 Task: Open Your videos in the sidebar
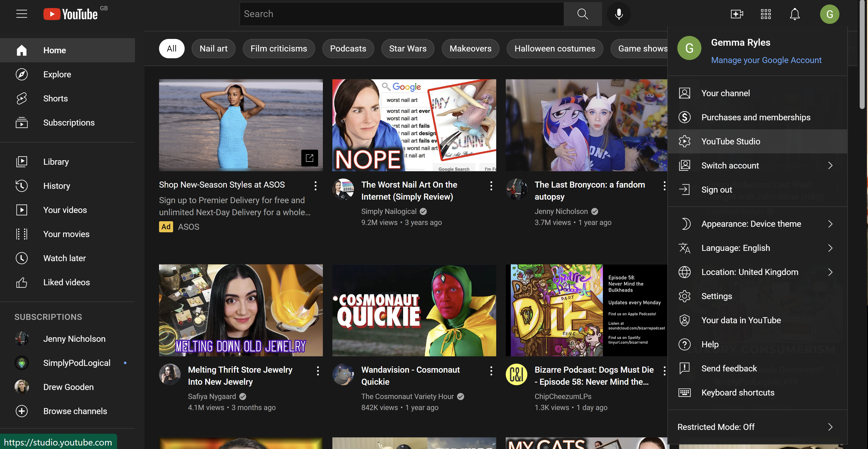(67, 210)
